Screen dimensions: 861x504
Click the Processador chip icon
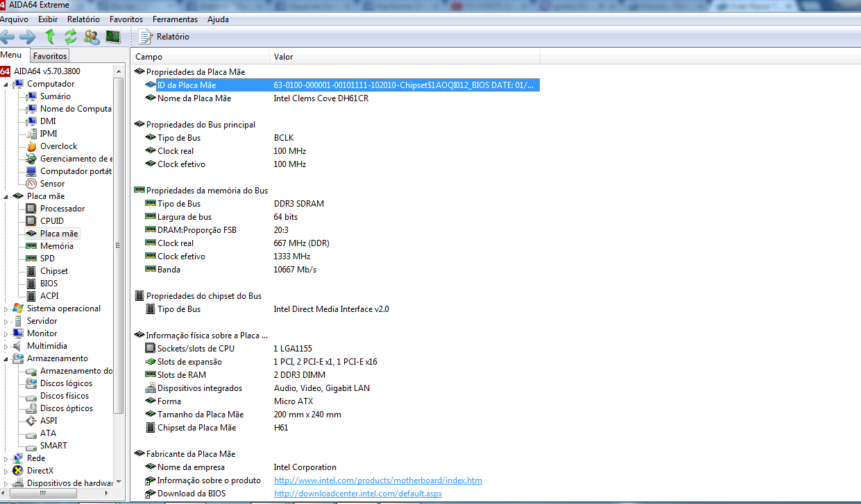pyautogui.click(x=31, y=209)
